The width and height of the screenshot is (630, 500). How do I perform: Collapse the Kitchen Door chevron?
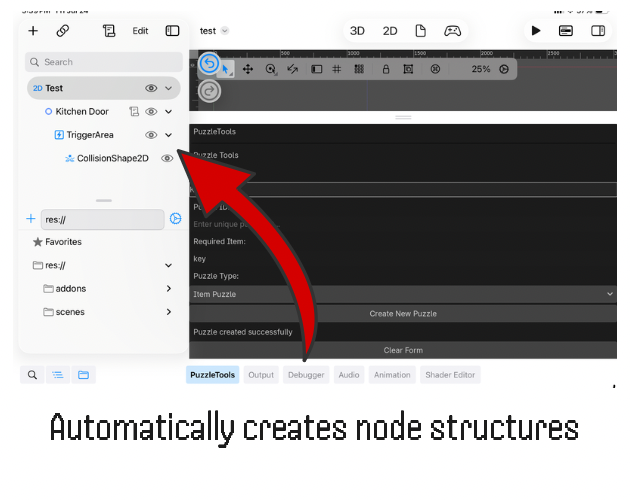[168, 111]
